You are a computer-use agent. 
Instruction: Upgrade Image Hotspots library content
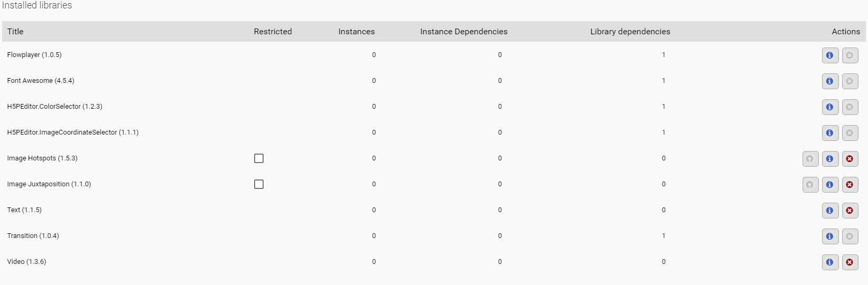click(810, 159)
